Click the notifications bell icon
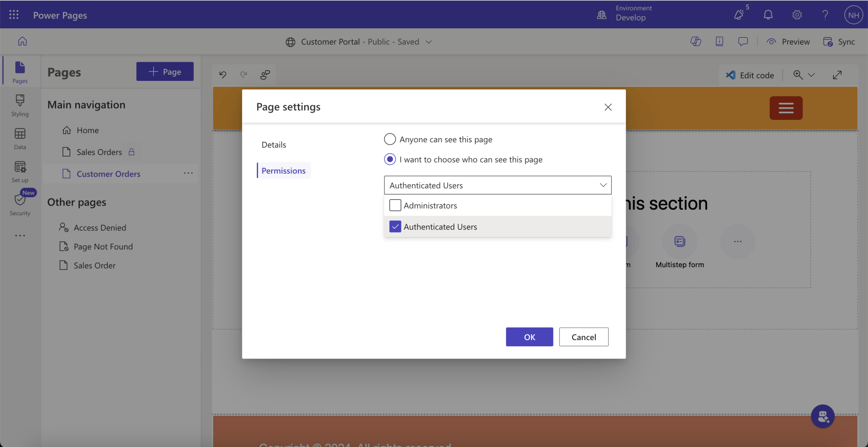 pos(768,15)
